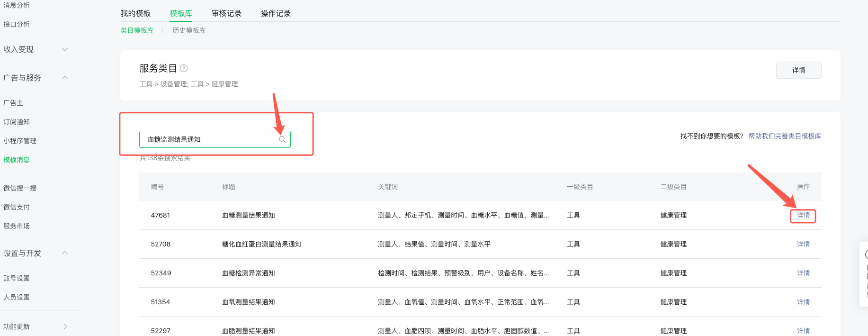The height and width of the screenshot is (336, 868).
Task: Go to 订阅通知 in the sidebar
Action: click(x=17, y=122)
